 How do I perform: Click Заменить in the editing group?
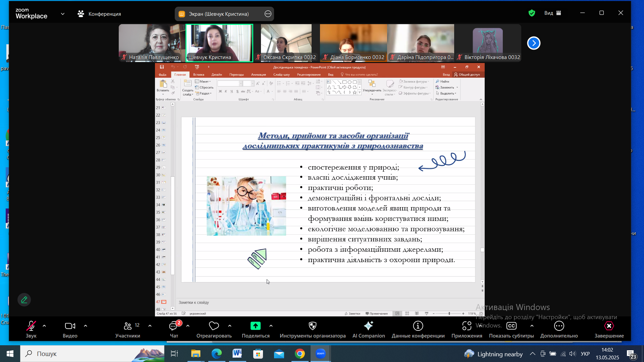[x=447, y=87]
